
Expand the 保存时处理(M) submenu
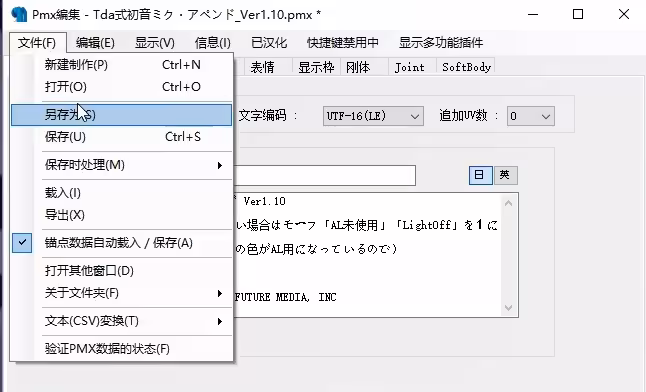click(122, 165)
